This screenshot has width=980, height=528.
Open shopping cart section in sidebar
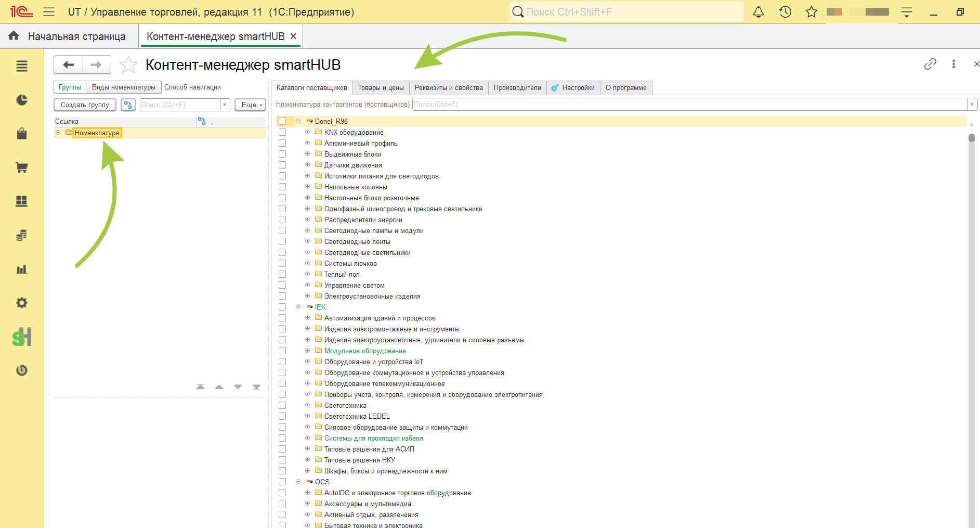(x=22, y=168)
